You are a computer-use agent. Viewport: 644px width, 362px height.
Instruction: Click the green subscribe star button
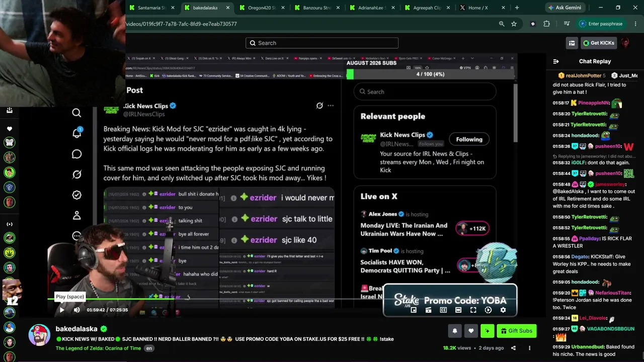(x=487, y=331)
